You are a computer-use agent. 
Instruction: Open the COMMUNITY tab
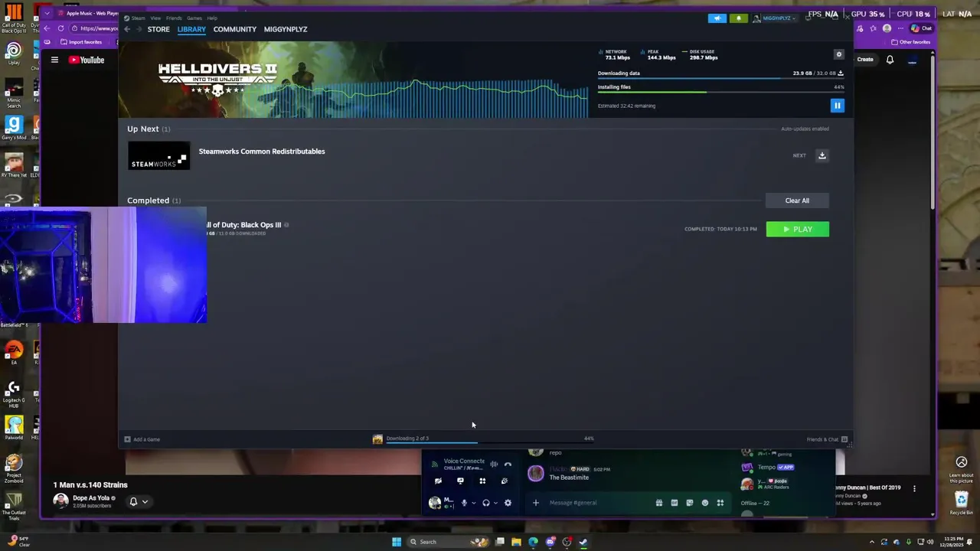coord(235,29)
